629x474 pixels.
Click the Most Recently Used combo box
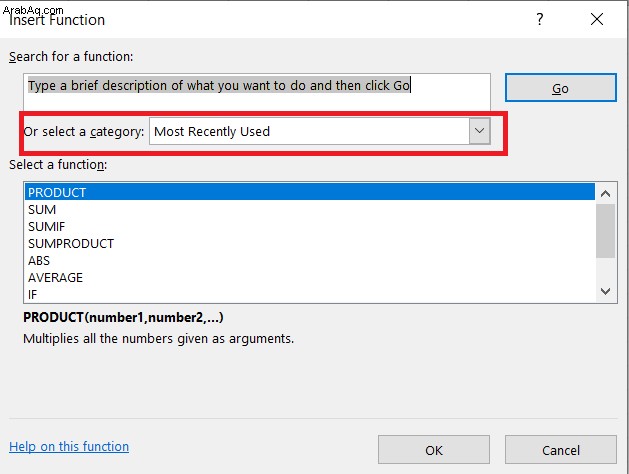pos(320,131)
